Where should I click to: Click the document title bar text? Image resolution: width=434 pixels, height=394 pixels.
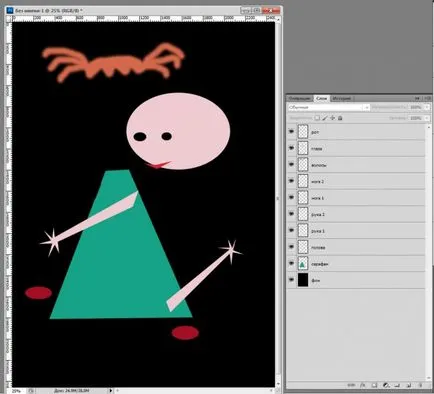coord(49,10)
